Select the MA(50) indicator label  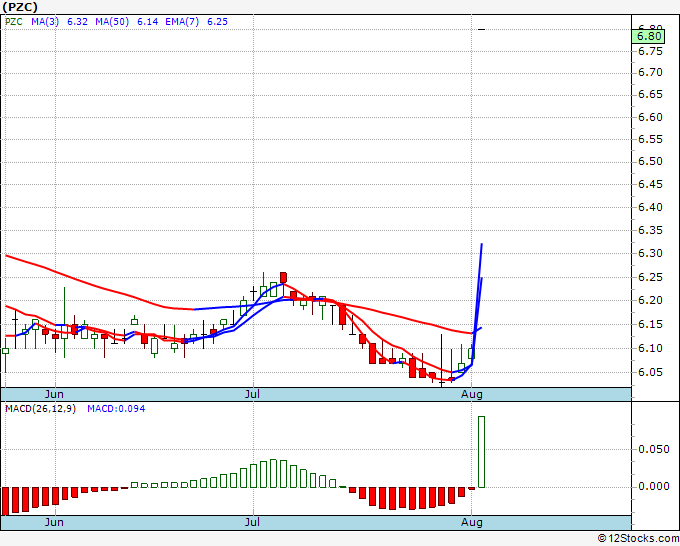[x=112, y=22]
